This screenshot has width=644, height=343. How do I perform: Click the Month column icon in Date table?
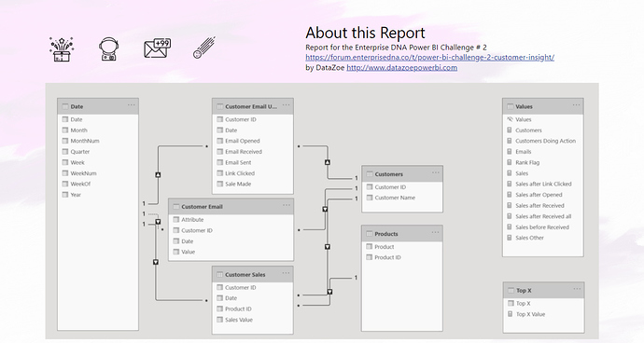pos(65,130)
